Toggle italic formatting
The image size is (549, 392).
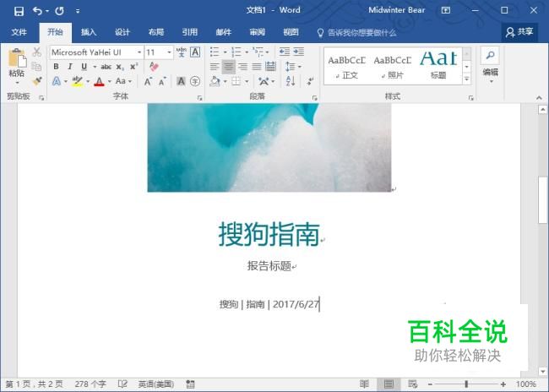[70, 67]
